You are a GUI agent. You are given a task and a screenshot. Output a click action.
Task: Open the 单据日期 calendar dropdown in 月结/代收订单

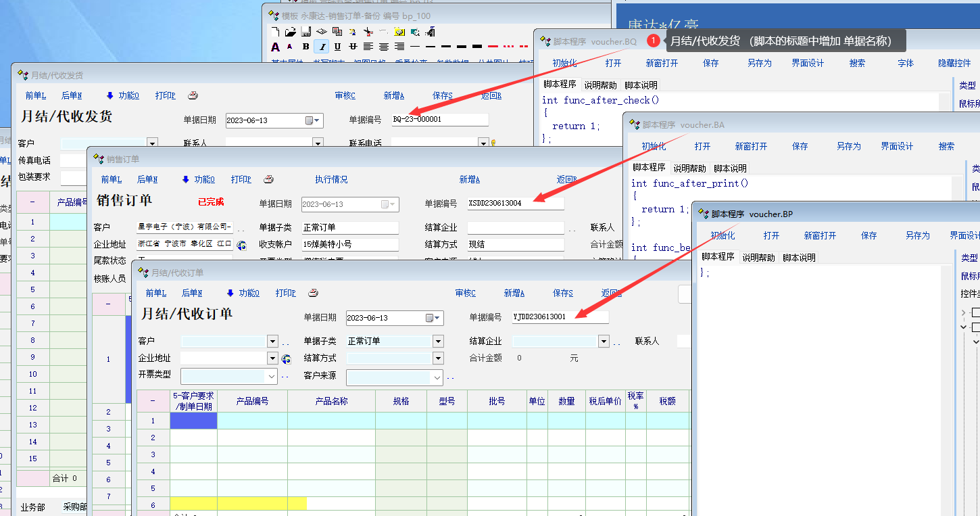[433, 318]
